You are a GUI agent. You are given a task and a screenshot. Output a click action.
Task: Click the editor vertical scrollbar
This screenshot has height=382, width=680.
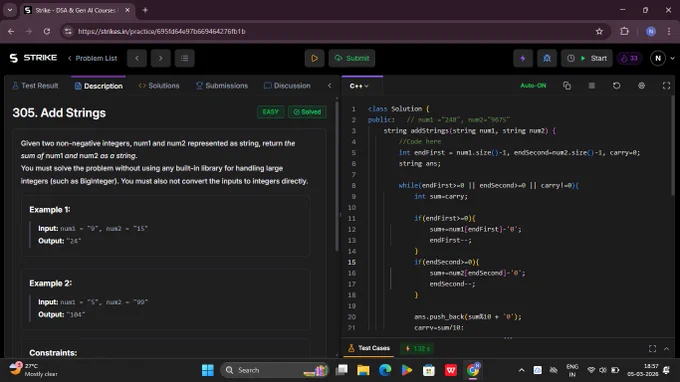[x=673, y=145]
